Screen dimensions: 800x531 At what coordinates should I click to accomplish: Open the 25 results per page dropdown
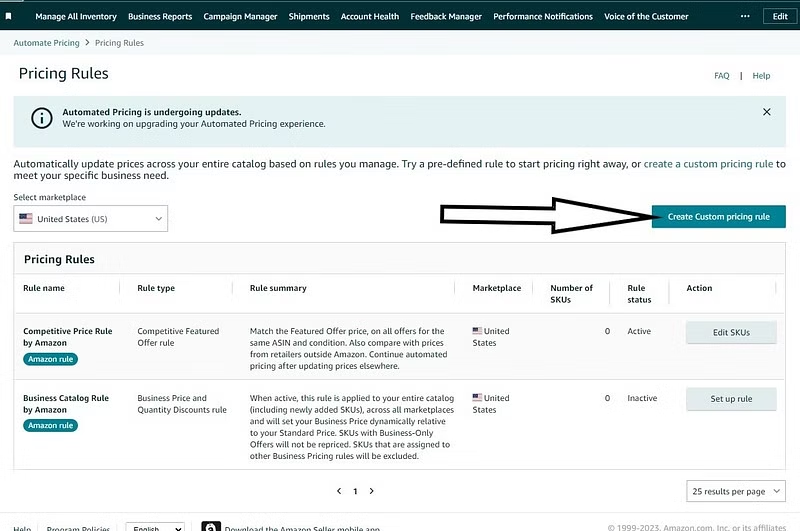tap(736, 491)
